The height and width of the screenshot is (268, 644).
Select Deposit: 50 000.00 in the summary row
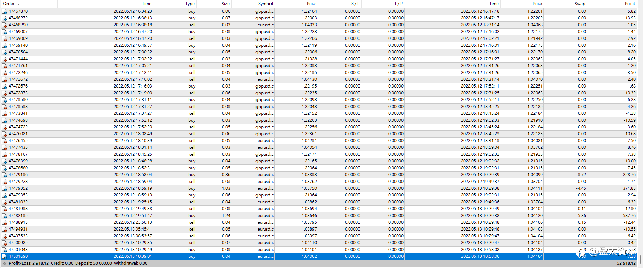point(93,263)
